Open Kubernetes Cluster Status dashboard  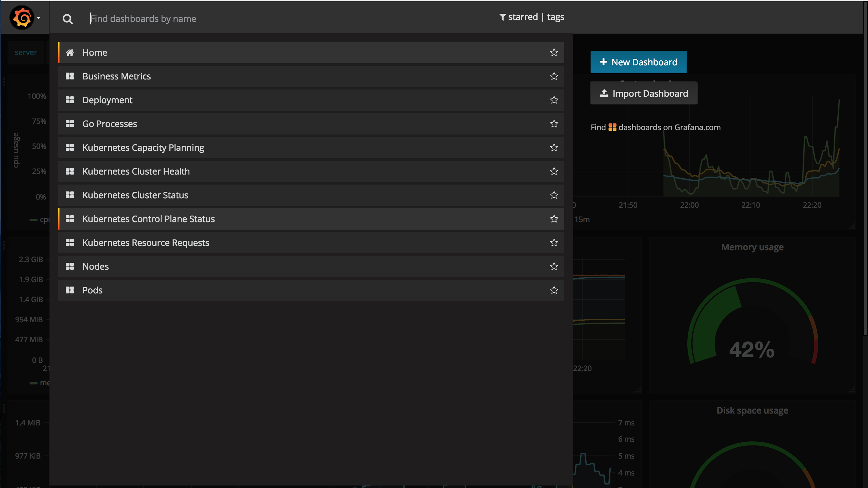click(311, 195)
